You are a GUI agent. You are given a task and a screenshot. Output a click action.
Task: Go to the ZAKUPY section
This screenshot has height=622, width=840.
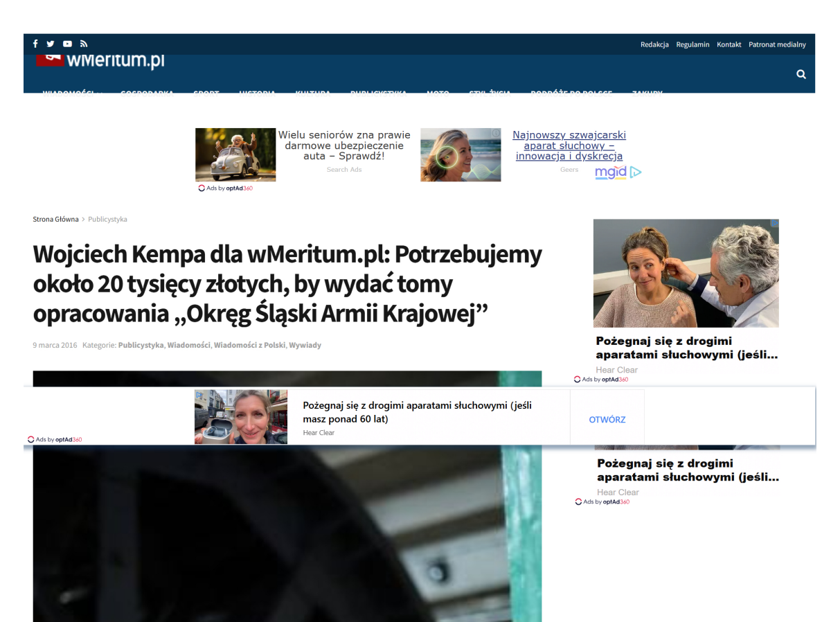pos(647,91)
